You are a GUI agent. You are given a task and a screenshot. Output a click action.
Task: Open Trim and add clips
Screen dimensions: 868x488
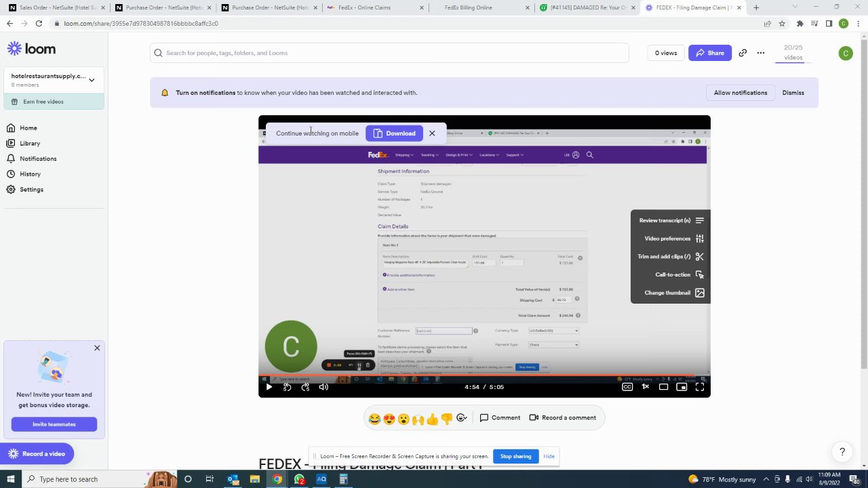[670, 256]
